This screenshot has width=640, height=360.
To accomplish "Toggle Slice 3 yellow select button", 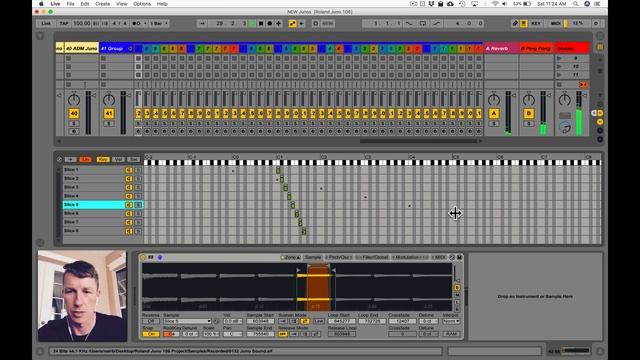I will (x=129, y=187).
